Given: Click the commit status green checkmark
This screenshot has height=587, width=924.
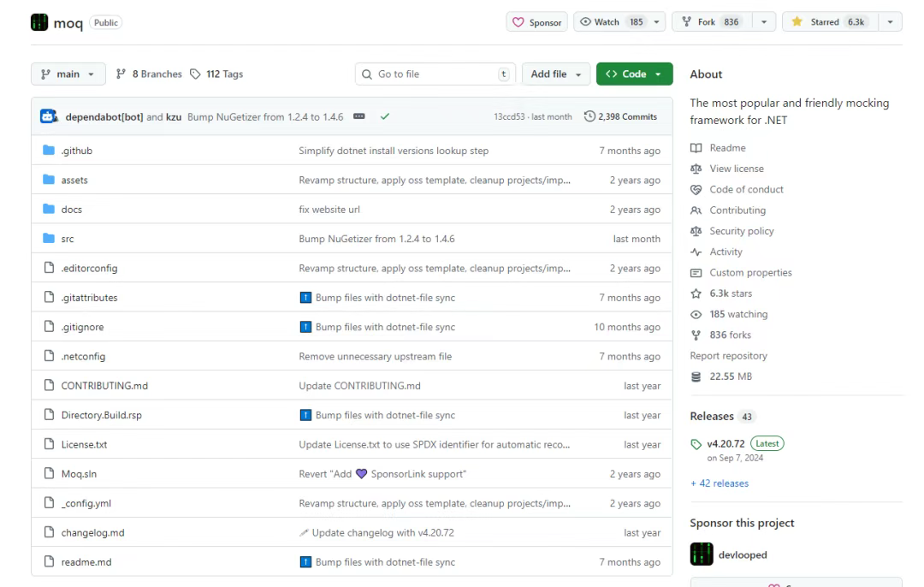Looking at the screenshot, I should point(385,116).
